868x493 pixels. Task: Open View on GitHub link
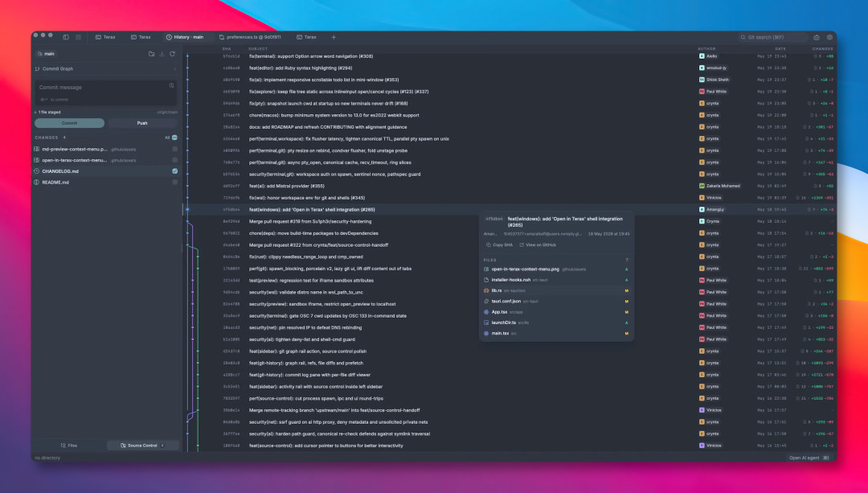tap(538, 244)
